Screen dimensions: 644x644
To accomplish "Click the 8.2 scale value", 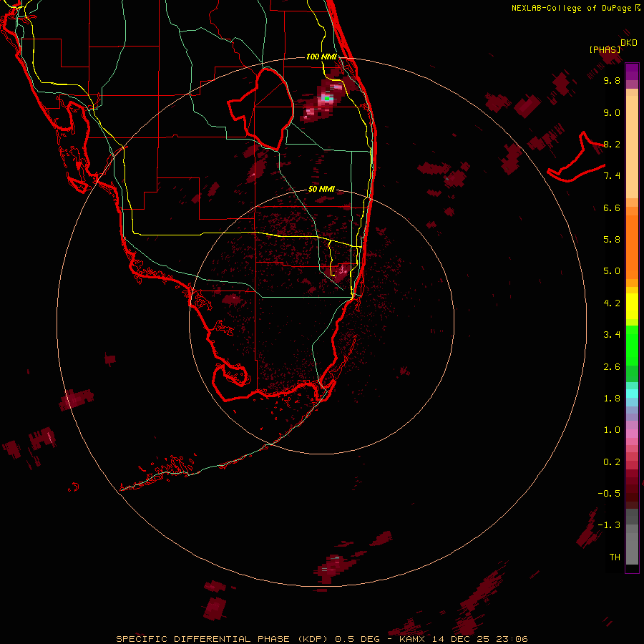I will pyautogui.click(x=612, y=144).
